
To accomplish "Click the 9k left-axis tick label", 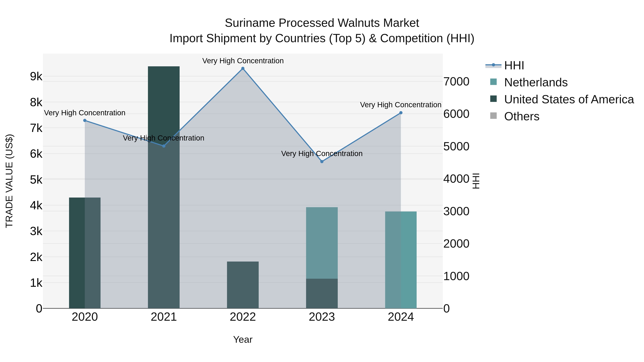I will click(36, 77).
